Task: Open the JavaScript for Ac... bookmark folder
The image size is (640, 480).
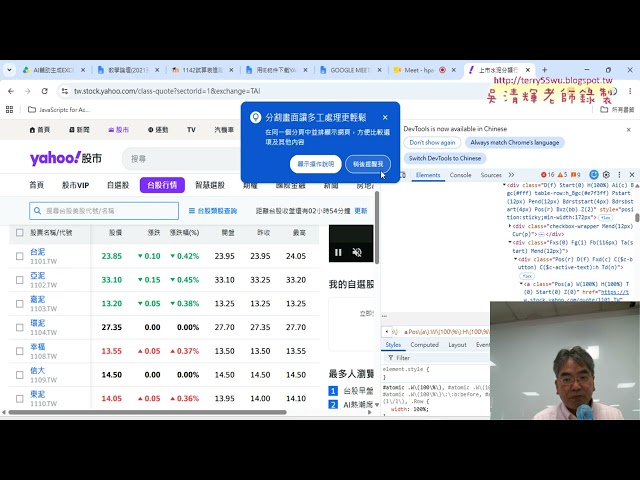Action: pos(59,109)
